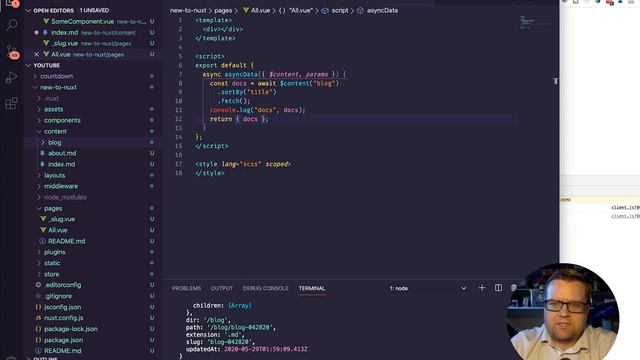
Task: Select the TERMINAL tab
Action: [312, 288]
